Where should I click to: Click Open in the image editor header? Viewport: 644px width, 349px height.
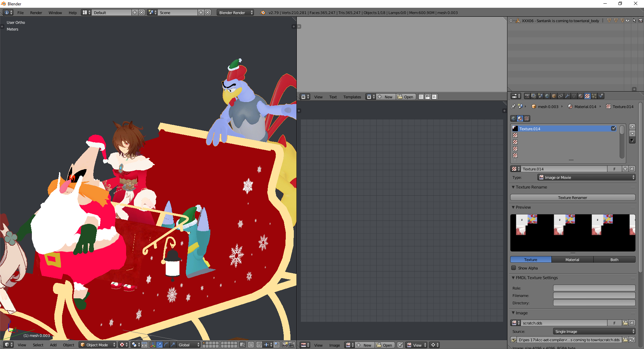point(385,345)
